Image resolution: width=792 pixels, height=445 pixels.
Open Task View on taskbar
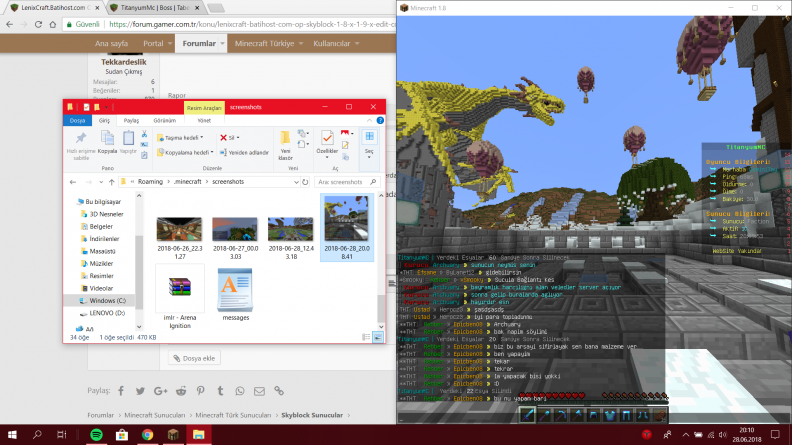(x=62, y=434)
